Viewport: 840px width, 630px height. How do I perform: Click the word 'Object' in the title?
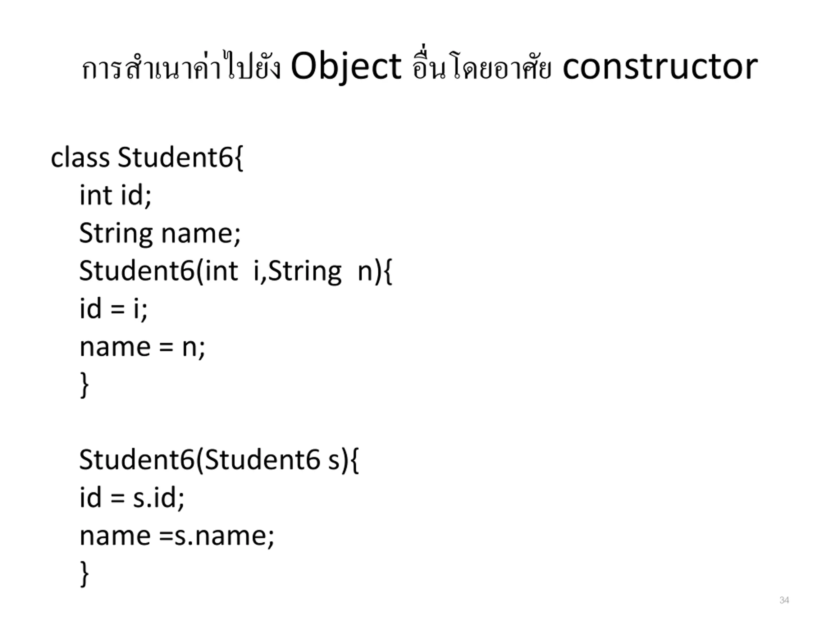point(346,67)
